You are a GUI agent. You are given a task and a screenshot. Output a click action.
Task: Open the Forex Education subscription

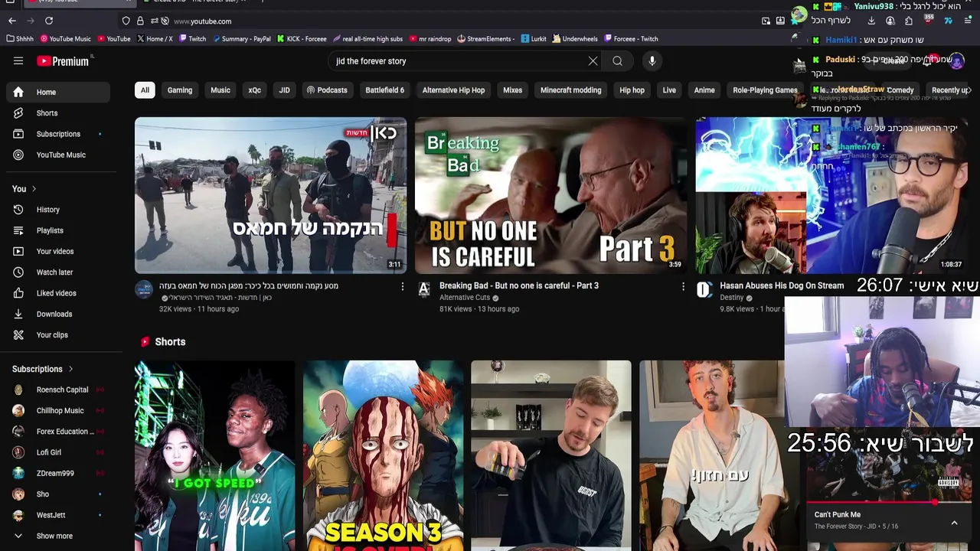[x=58, y=432]
